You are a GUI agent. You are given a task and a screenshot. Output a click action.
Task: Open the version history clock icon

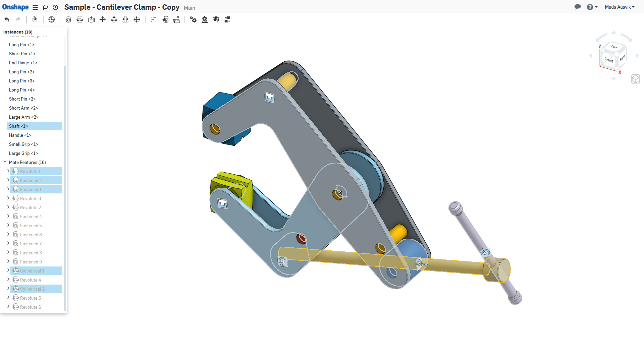tap(51, 19)
